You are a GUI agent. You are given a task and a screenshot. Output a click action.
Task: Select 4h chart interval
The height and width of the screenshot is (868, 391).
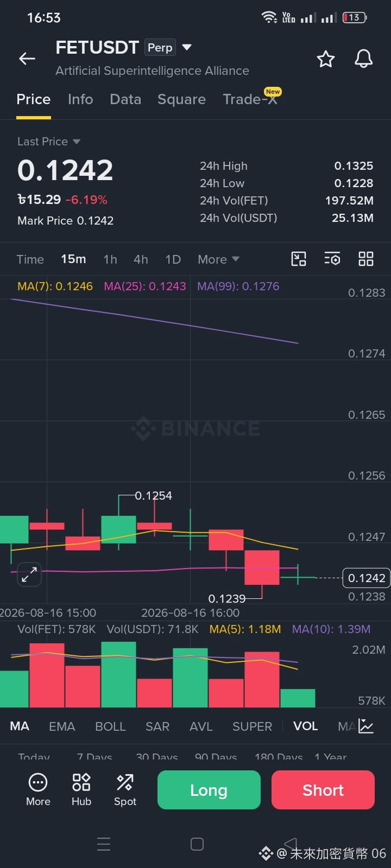point(141,259)
